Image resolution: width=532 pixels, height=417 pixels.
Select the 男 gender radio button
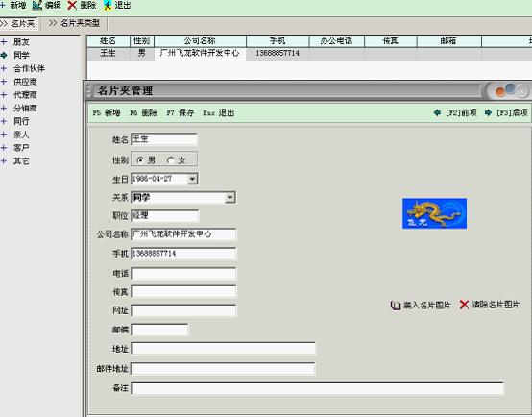pyautogui.click(x=140, y=159)
